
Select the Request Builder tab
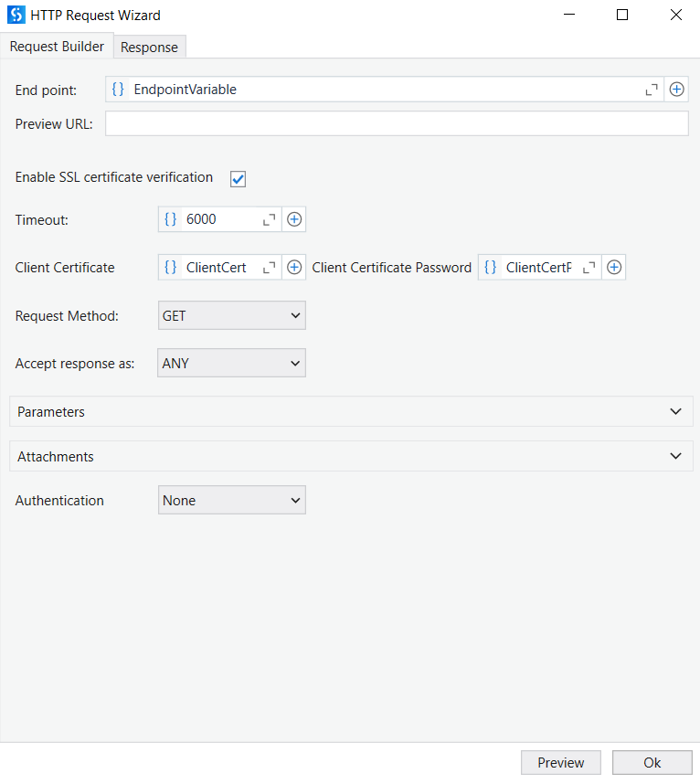(57, 47)
